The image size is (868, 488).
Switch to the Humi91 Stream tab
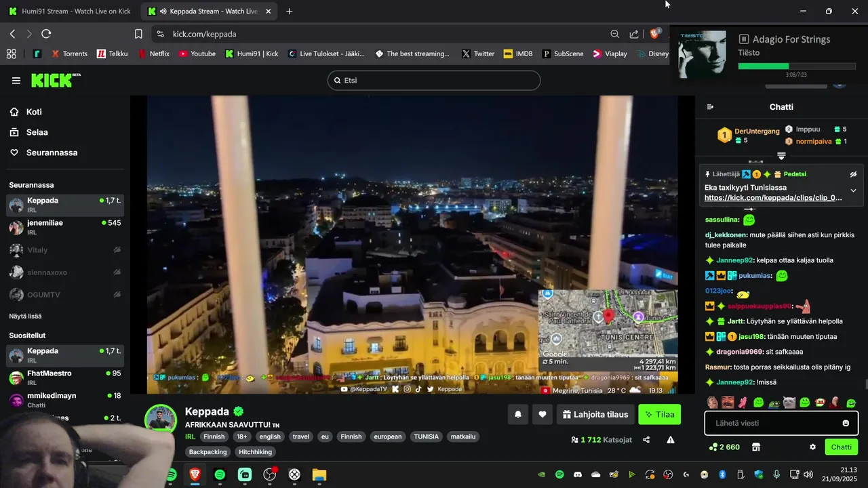(x=70, y=12)
